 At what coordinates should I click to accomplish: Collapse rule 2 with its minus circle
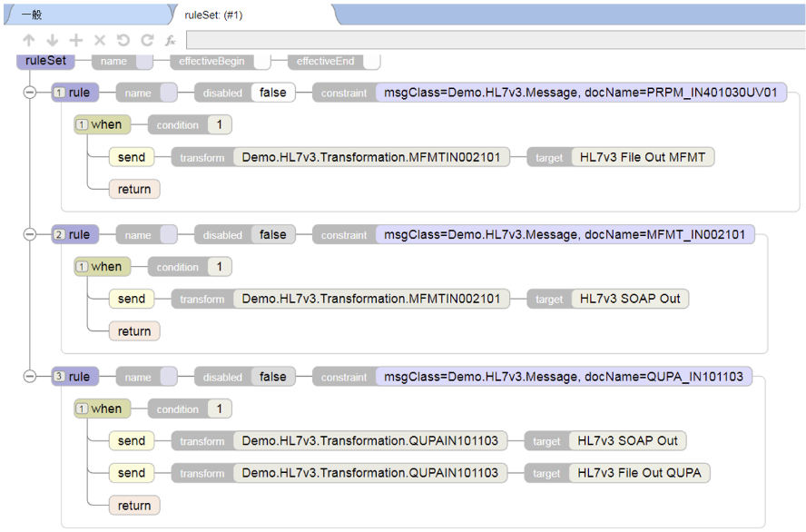point(30,234)
